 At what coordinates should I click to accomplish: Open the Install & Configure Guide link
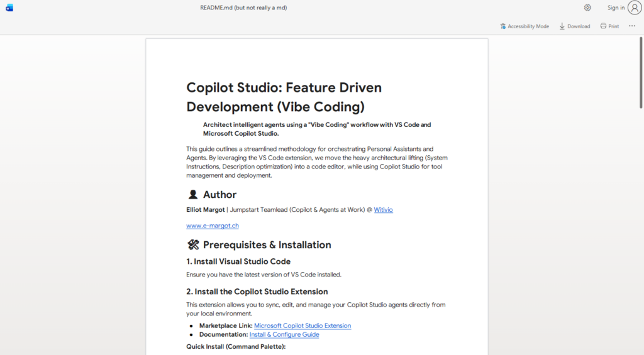pyautogui.click(x=284, y=334)
